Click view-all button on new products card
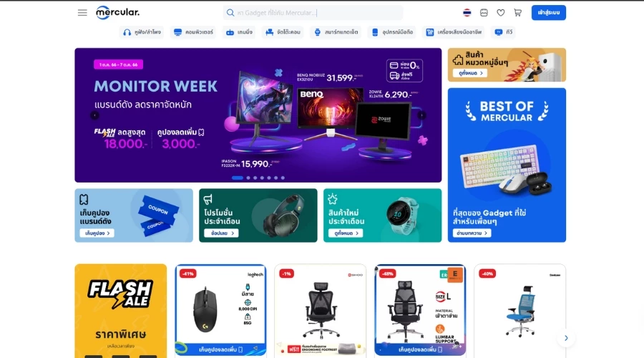This screenshot has width=644, height=358. [346, 233]
